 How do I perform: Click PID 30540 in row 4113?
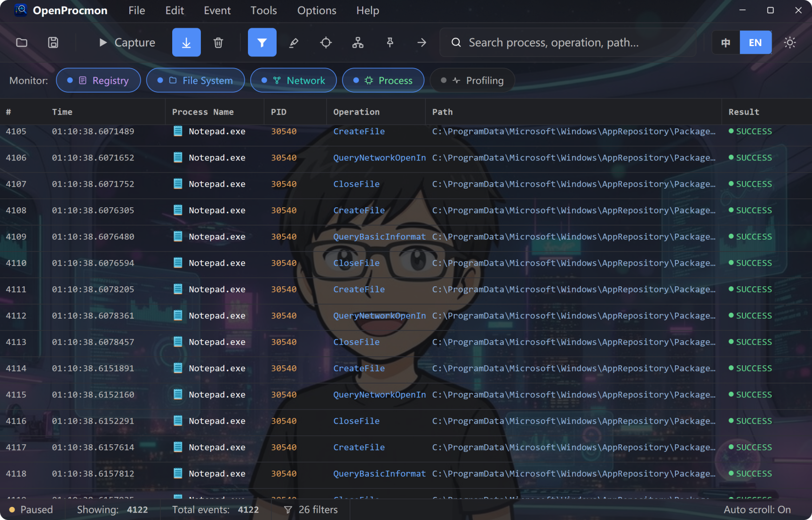[284, 342]
